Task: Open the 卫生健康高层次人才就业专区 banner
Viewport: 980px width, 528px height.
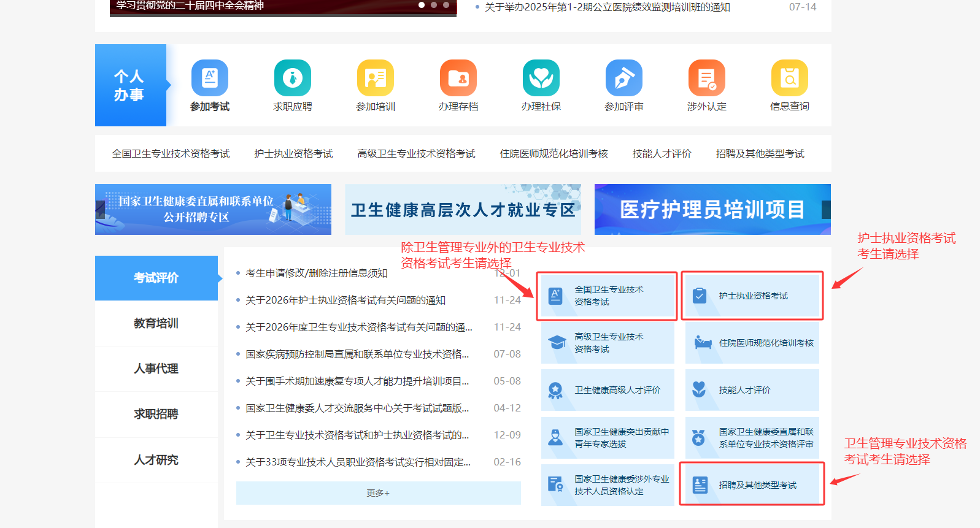Action: click(x=463, y=209)
